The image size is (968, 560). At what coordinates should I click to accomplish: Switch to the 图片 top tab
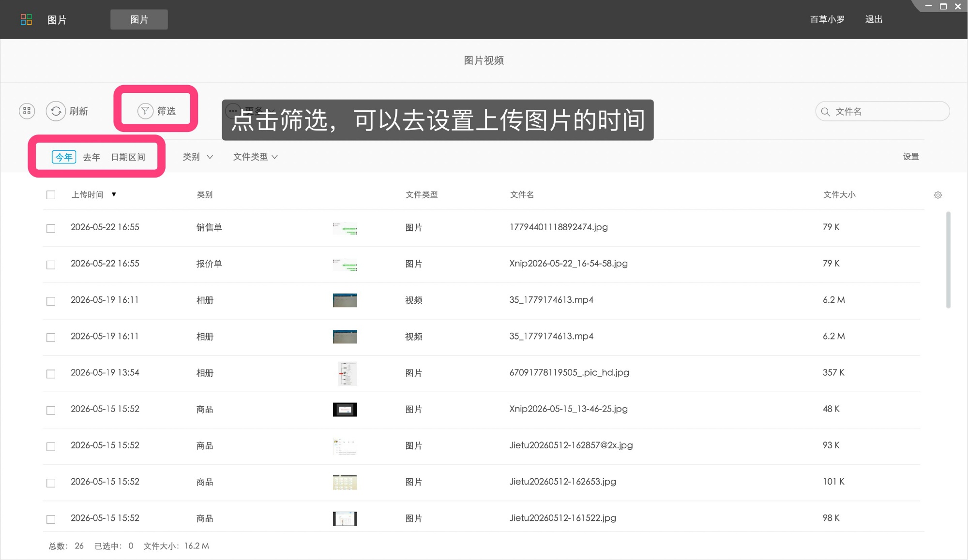click(139, 19)
